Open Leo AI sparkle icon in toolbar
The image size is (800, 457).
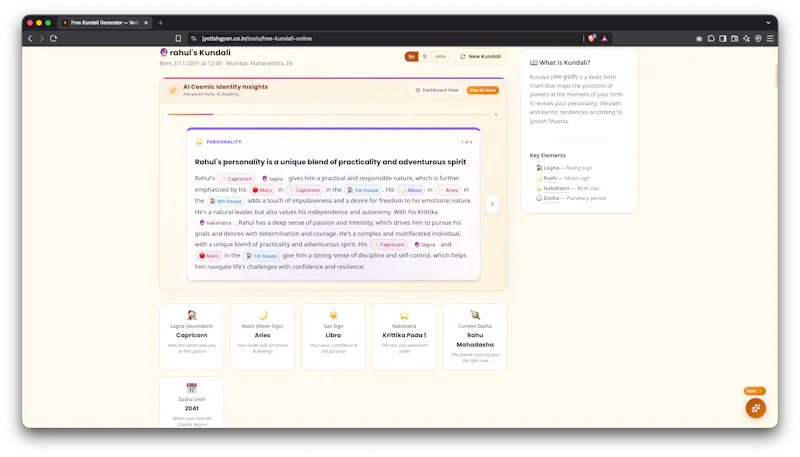[x=746, y=38]
